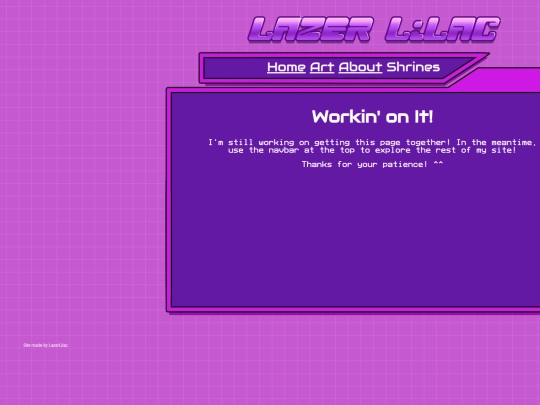
Task: Click the "I'm still working on getting" paragraph
Action: pos(372,146)
